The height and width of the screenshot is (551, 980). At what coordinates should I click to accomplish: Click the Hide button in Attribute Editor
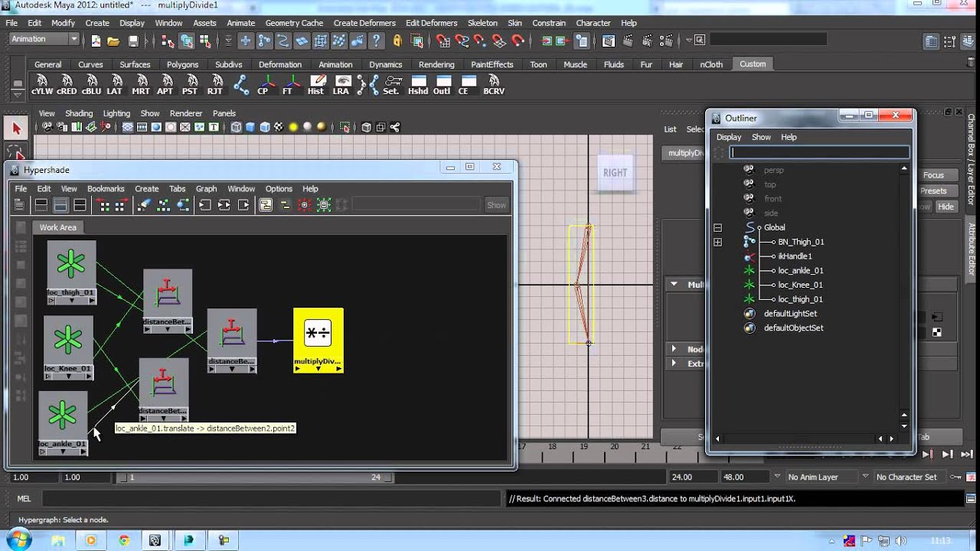(x=946, y=207)
